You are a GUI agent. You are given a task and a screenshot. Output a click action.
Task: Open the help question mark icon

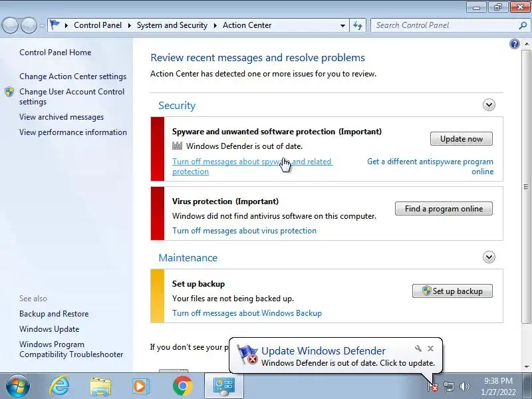(x=514, y=44)
